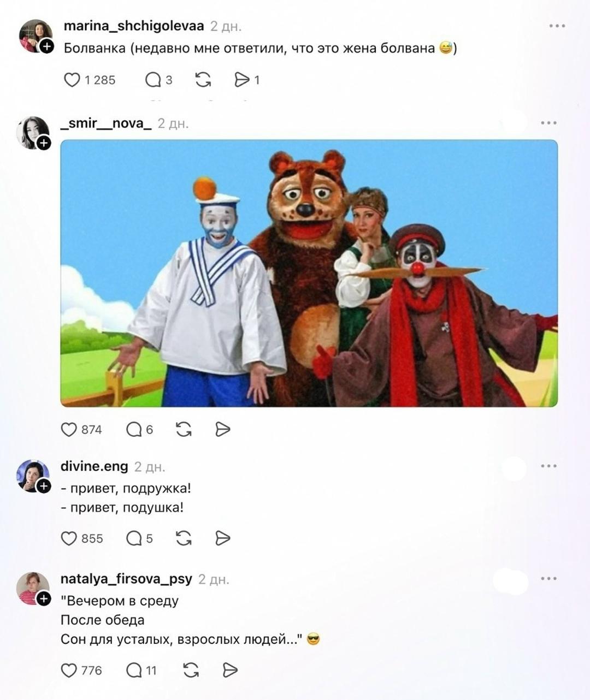Like the _smir__nova_ photo post
The height and width of the screenshot is (700, 590).
coord(69,430)
